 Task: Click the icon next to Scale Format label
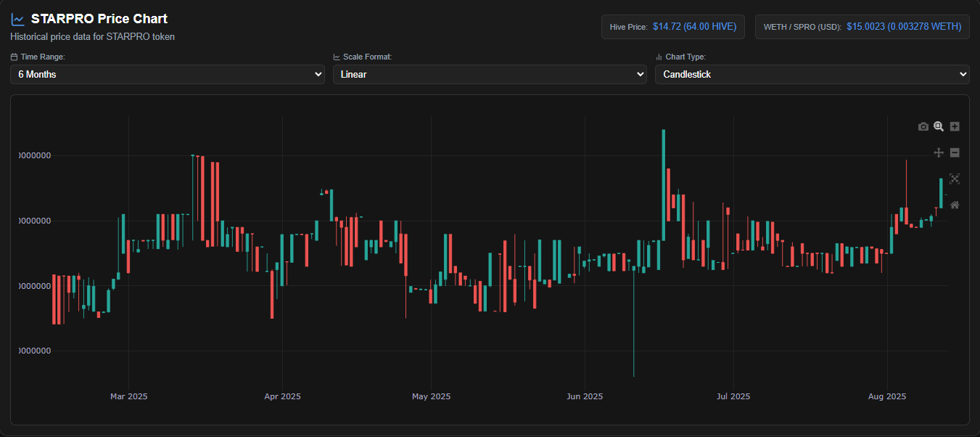pos(337,57)
